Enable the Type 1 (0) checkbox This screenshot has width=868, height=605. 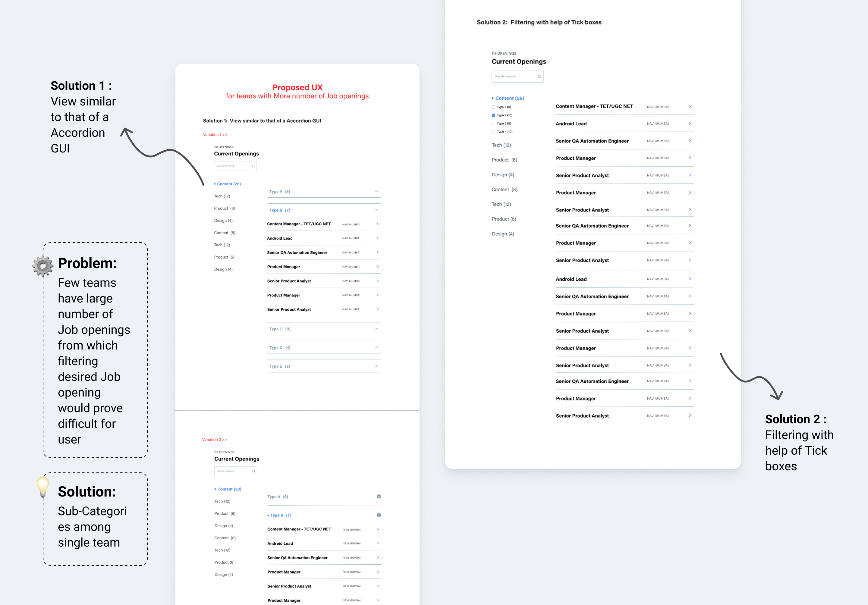click(493, 107)
